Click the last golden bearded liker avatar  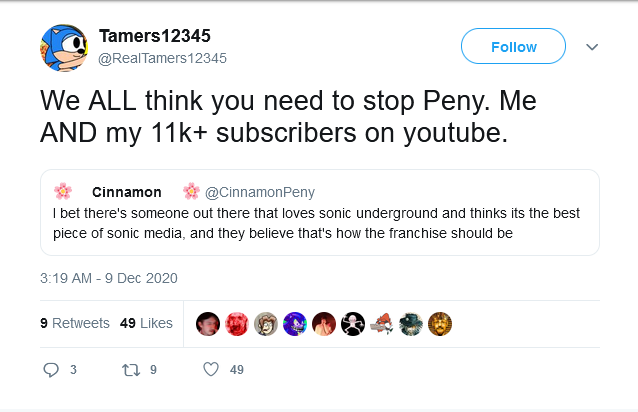point(440,323)
